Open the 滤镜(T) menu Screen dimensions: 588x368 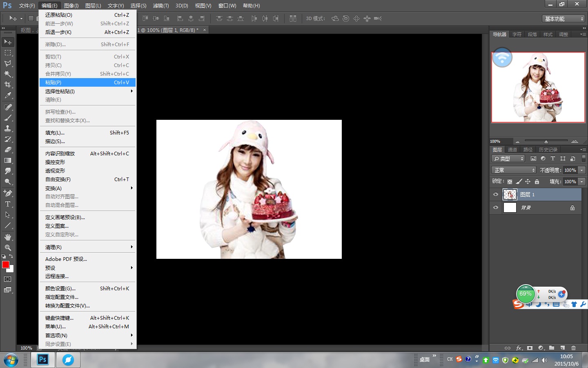[x=160, y=6]
